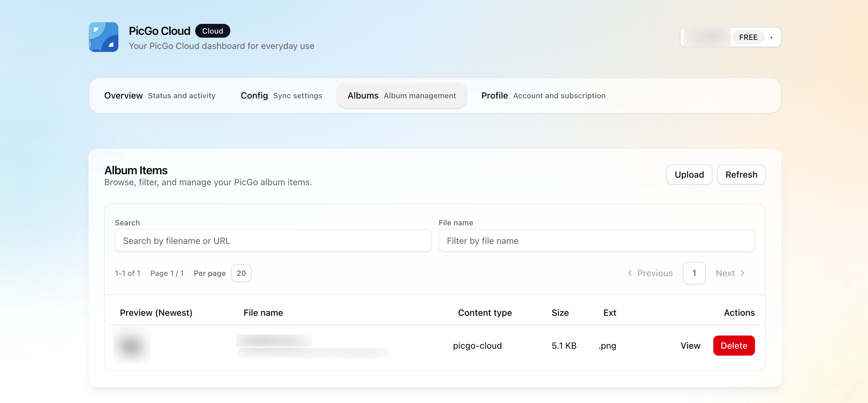The image size is (868, 403).
Task: Go to the Profile tab
Action: [543, 96]
